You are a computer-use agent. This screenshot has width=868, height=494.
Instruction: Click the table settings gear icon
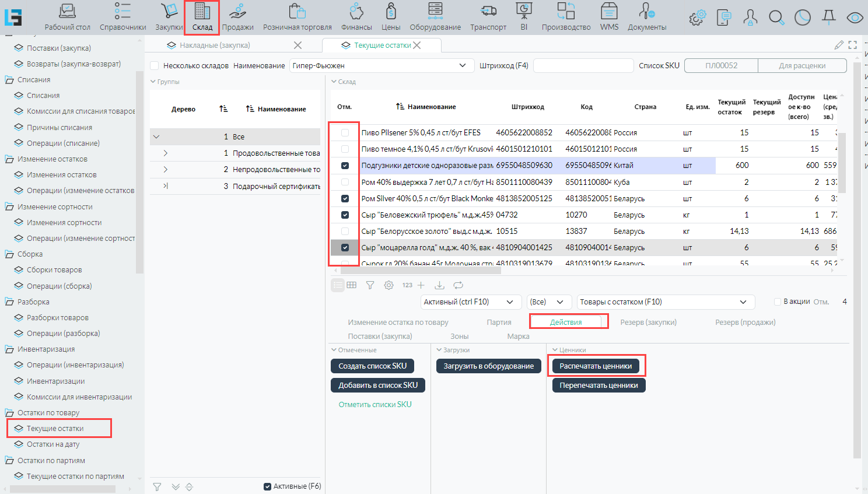pyautogui.click(x=388, y=285)
